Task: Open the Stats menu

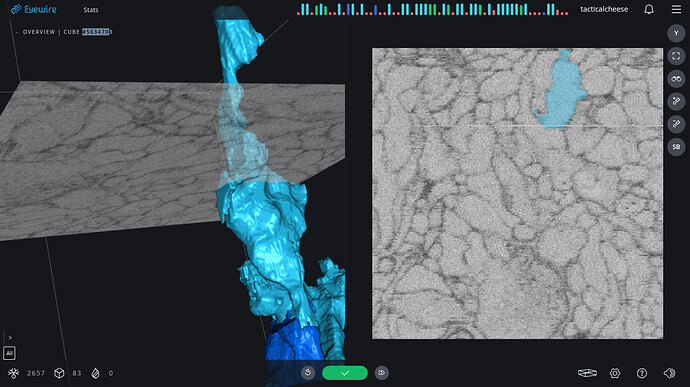Action: 91,10
